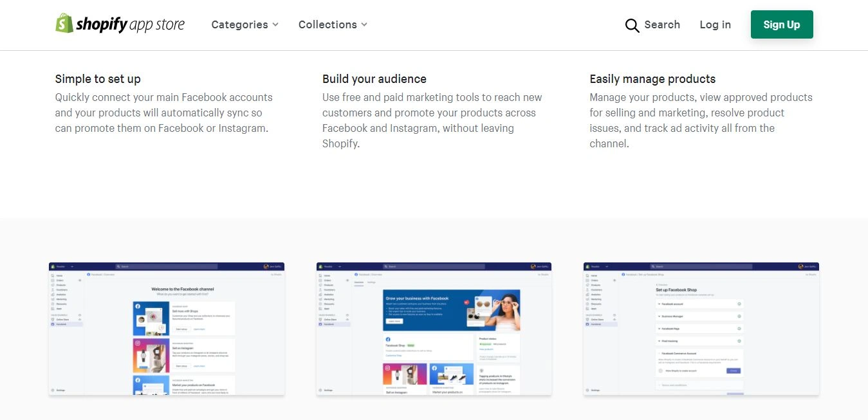Open the Welcome to Facebook channel screenshot
Screen dimensions: 868x420
167,329
